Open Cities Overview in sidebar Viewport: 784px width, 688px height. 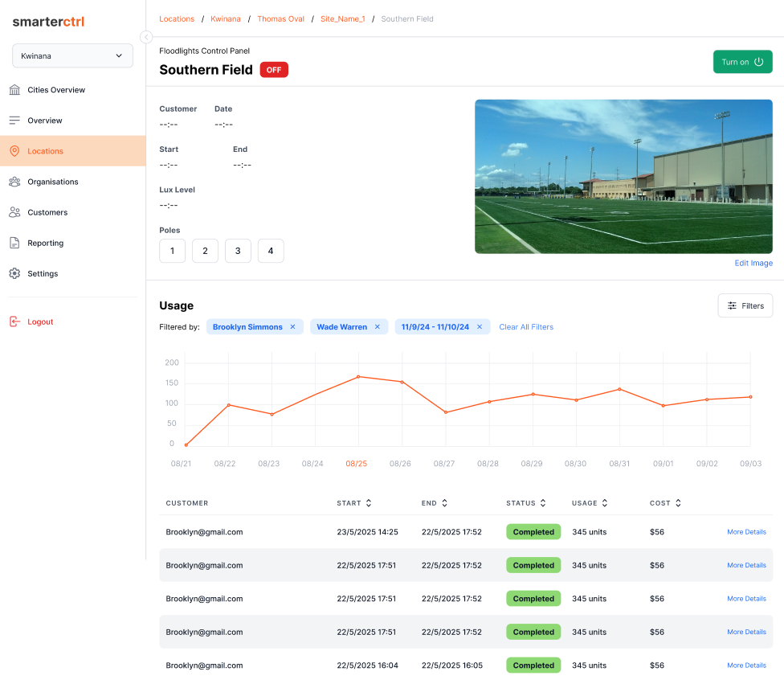click(72, 90)
